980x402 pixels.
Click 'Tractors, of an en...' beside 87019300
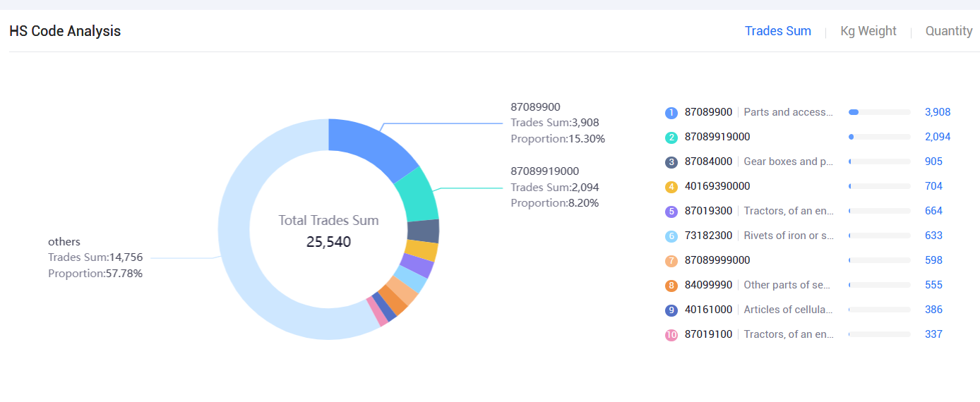pyautogui.click(x=789, y=211)
